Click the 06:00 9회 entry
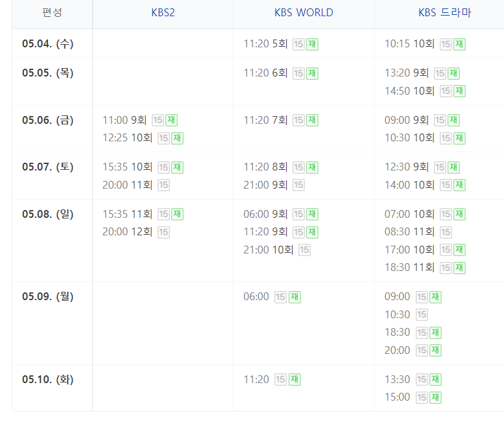 click(x=265, y=214)
